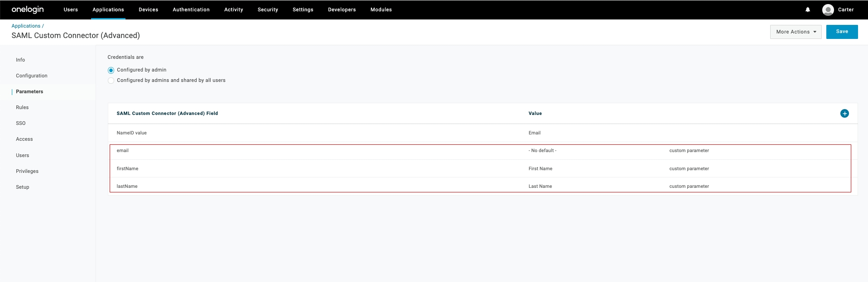Select Configured by admin radio button
This screenshot has height=282, width=868.
111,70
